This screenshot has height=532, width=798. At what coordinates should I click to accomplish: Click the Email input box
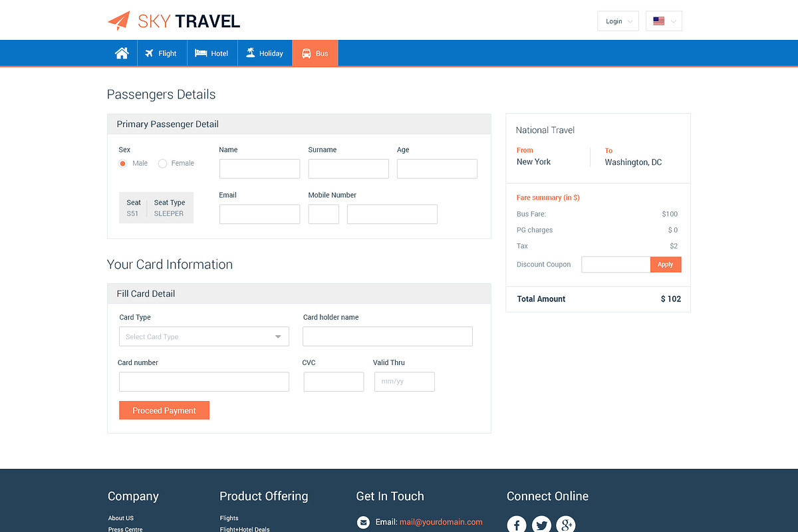[x=259, y=214]
